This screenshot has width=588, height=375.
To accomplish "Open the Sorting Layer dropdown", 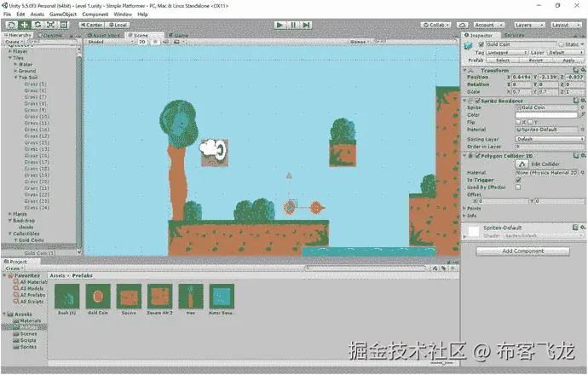I will point(551,139).
